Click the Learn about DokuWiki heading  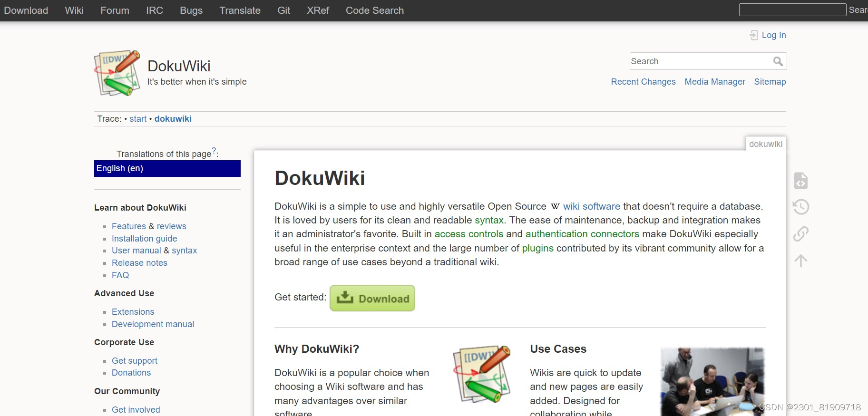pyautogui.click(x=140, y=208)
